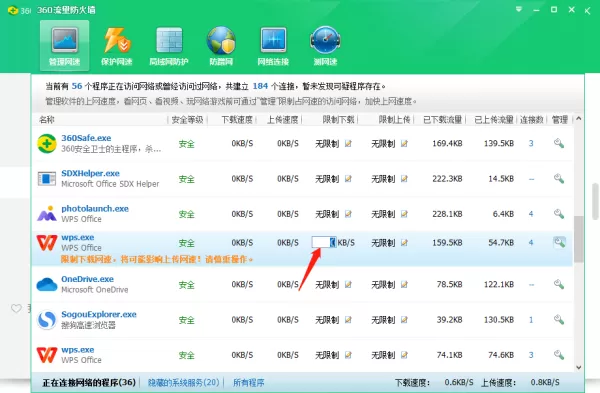The image size is (600, 393).
Task: Open the 360Safe.exe program link
Action: click(86, 138)
